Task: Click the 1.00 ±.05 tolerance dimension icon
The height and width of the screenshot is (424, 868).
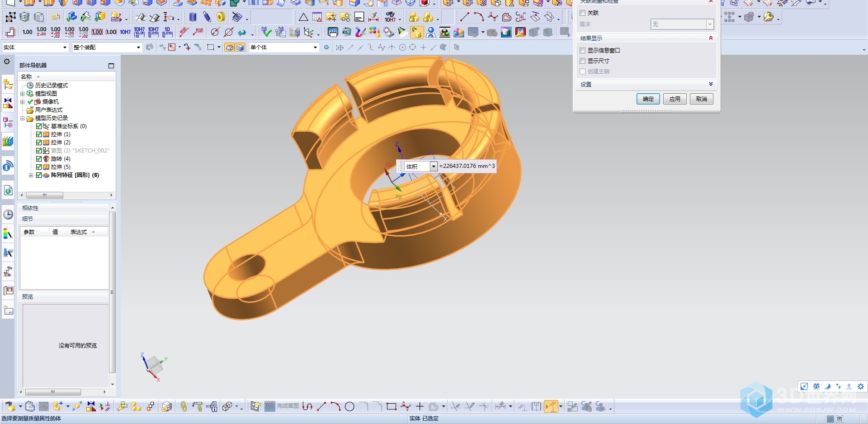Action: pyautogui.click(x=41, y=32)
